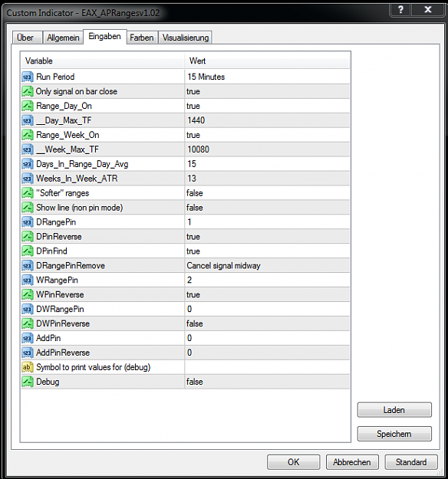Click the boolean icon beside Range_Day_On
448x479 pixels.
[27, 106]
